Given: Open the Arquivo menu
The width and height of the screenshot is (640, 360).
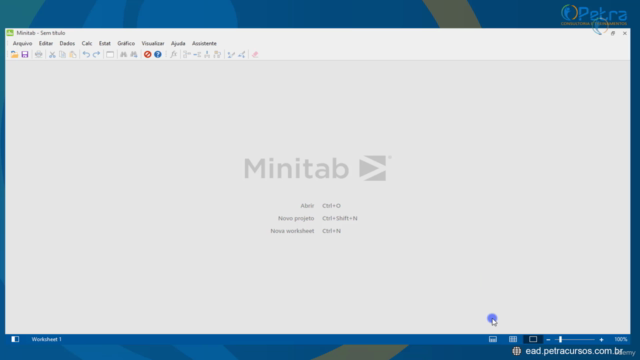Looking at the screenshot, I should pos(22,43).
